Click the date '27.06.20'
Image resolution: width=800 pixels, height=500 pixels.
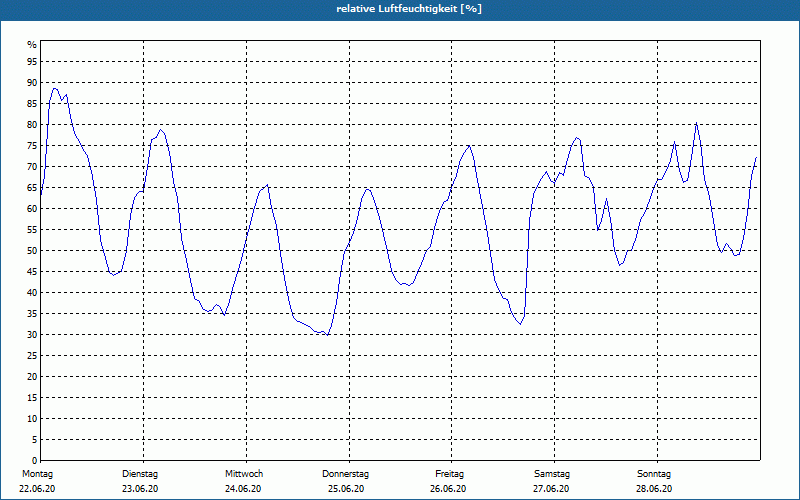click(551, 489)
